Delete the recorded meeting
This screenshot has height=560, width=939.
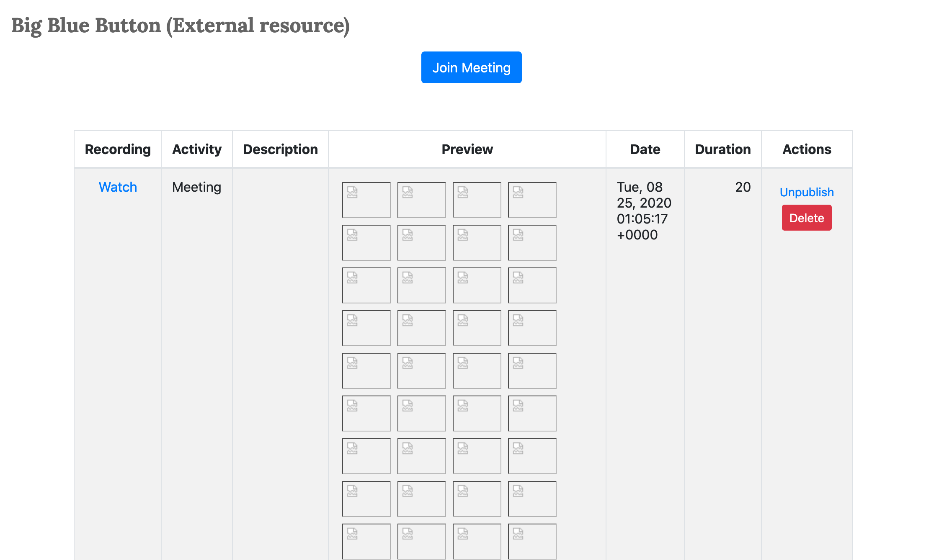(806, 218)
